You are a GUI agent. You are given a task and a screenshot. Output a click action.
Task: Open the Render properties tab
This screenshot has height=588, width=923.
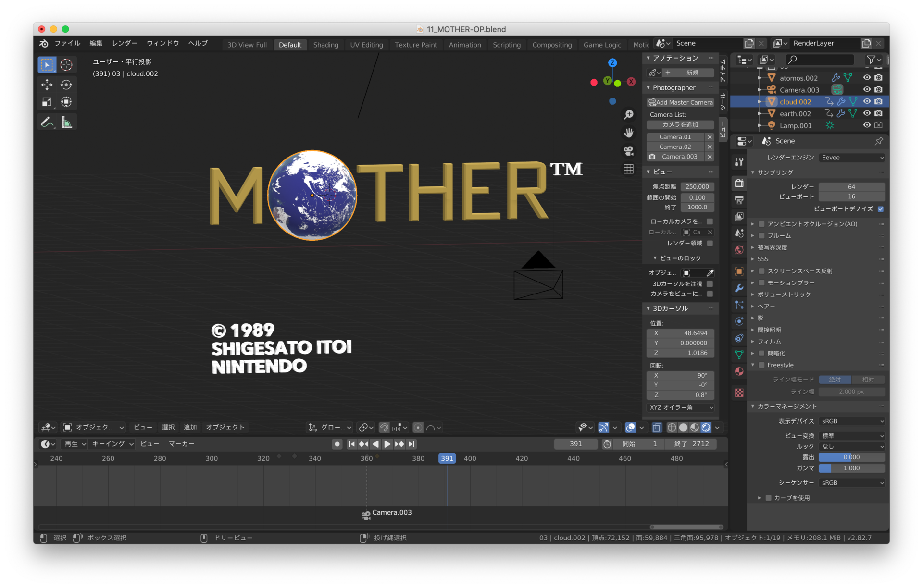point(739,183)
